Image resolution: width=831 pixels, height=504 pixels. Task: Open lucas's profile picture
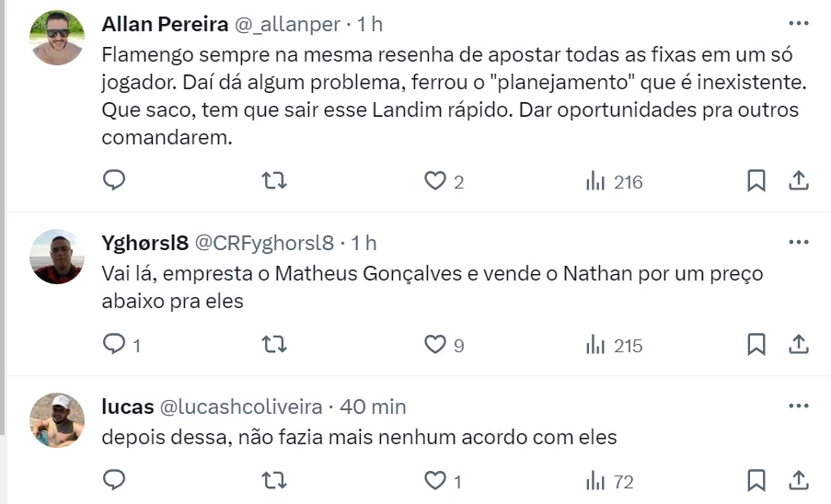tap(57, 420)
